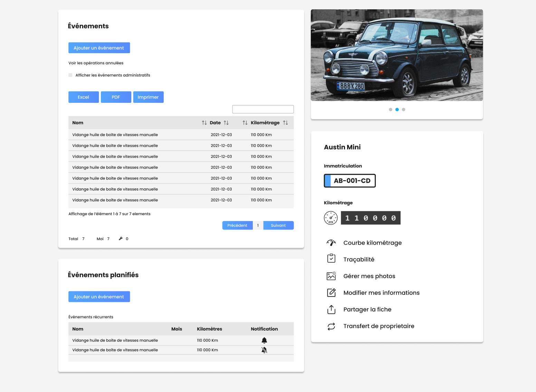
Task: Toggle the muted bell notification icon
Action: click(x=264, y=350)
